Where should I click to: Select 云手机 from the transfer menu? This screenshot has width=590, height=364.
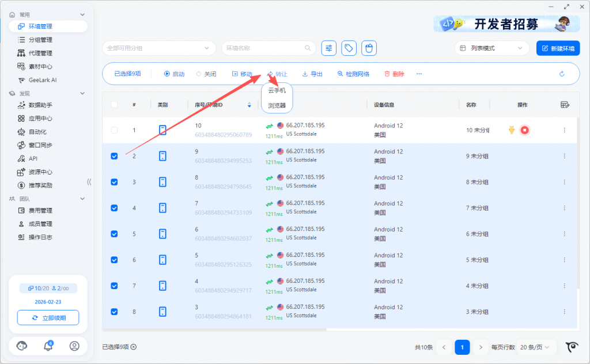pyautogui.click(x=277, y=90)
